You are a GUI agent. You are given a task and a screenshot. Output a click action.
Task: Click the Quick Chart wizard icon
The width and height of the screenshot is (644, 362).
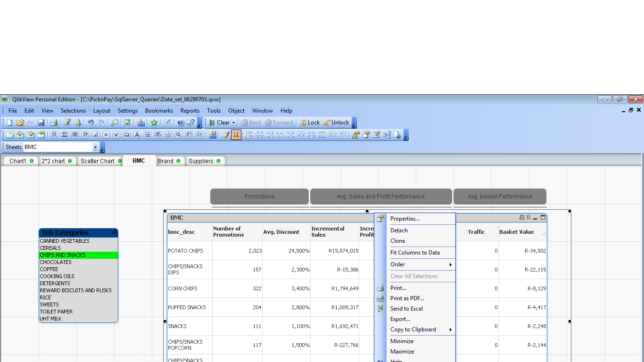pyautogui.click(x=141, y=123)
